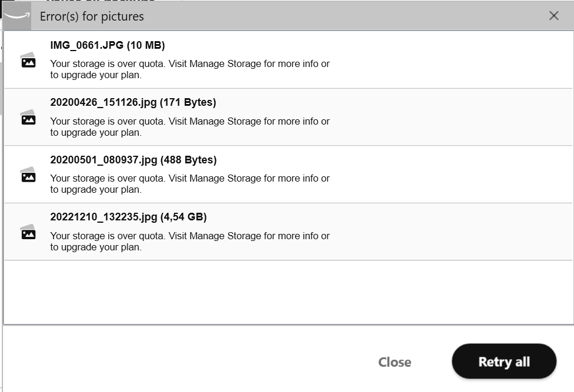Click the over-quota message under 20221210_132235.jpg

(x=190, y=242)
